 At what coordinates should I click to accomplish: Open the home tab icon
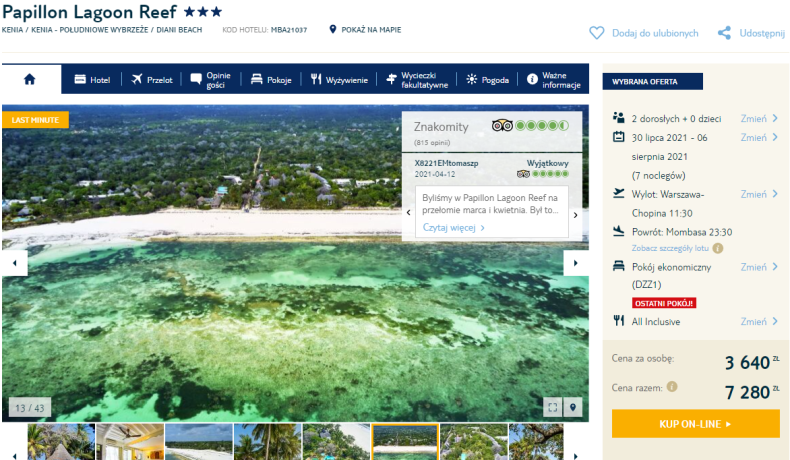[30, 79]
